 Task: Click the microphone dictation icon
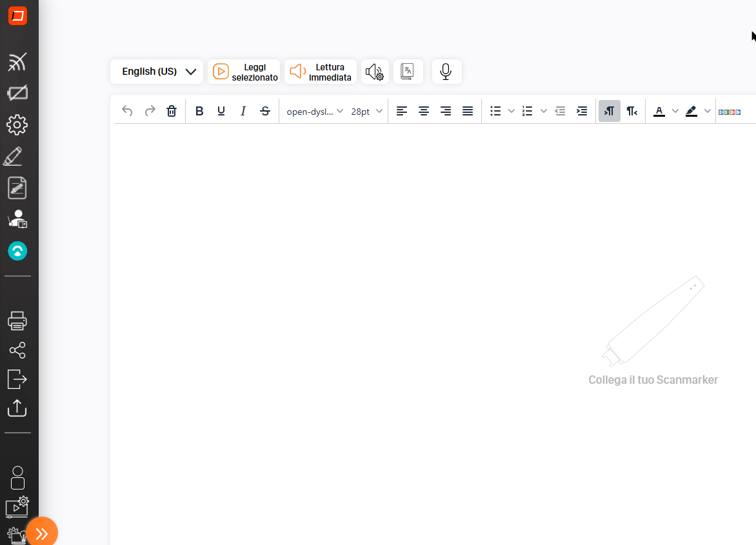pos(446,72)
